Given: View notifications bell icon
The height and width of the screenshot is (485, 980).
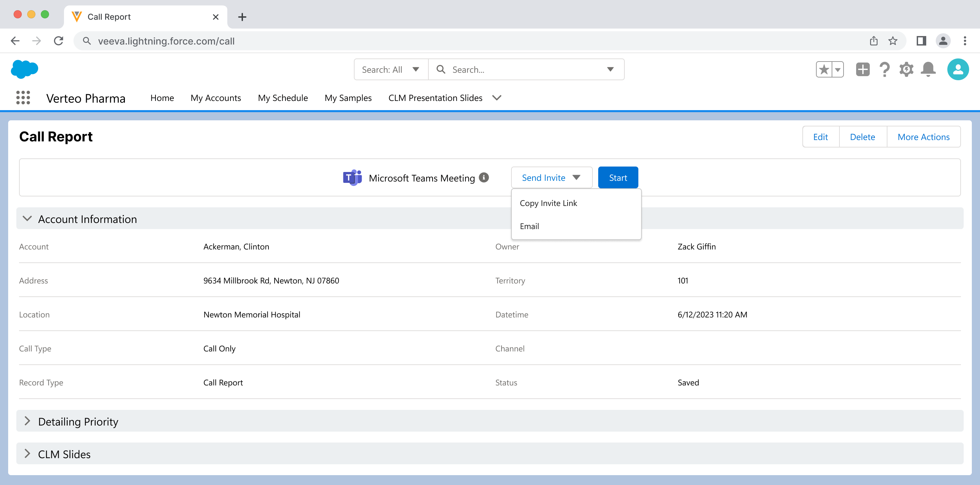Looking at the screenshot, I should (928, 70).
